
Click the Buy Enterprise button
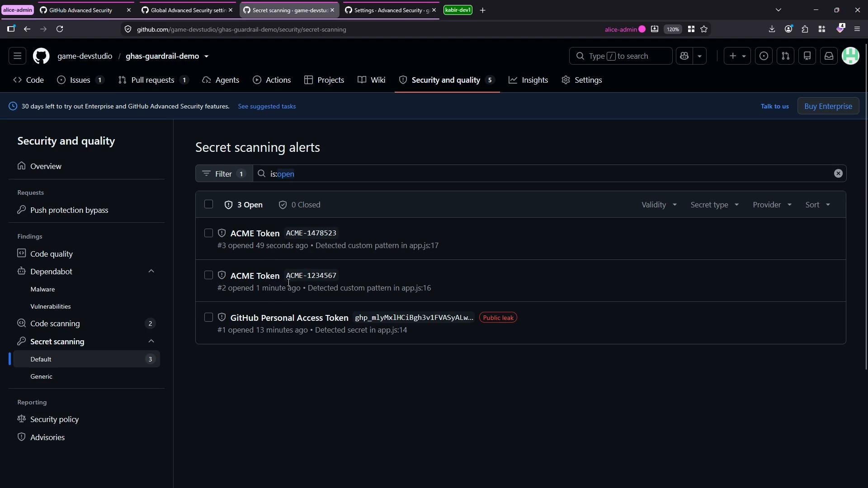point(828,106)
